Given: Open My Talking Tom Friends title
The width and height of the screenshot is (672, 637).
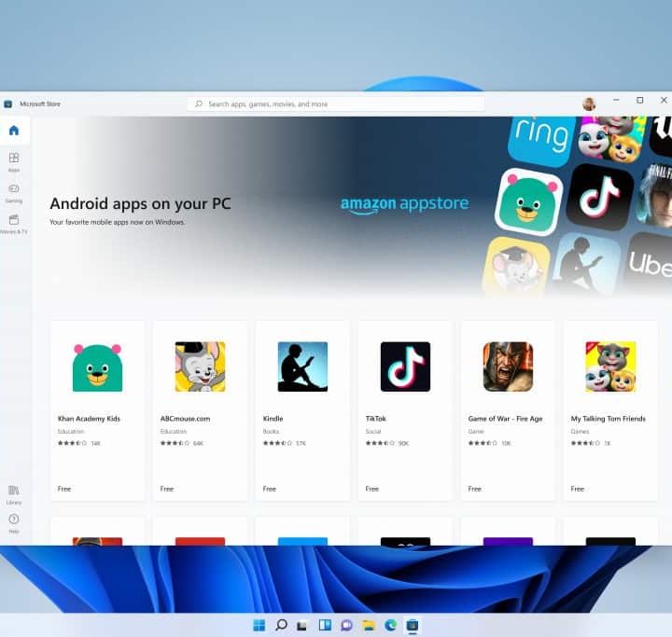Looking at the screenshot, I should pyautogui.click(x=609, y=419).
